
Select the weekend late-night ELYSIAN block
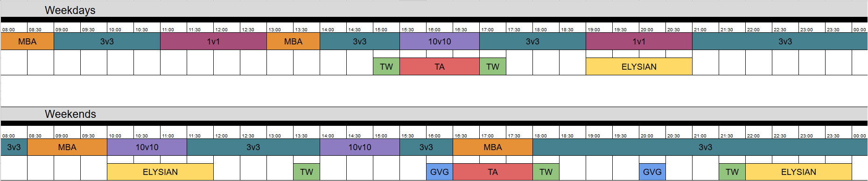click(798, 172)
